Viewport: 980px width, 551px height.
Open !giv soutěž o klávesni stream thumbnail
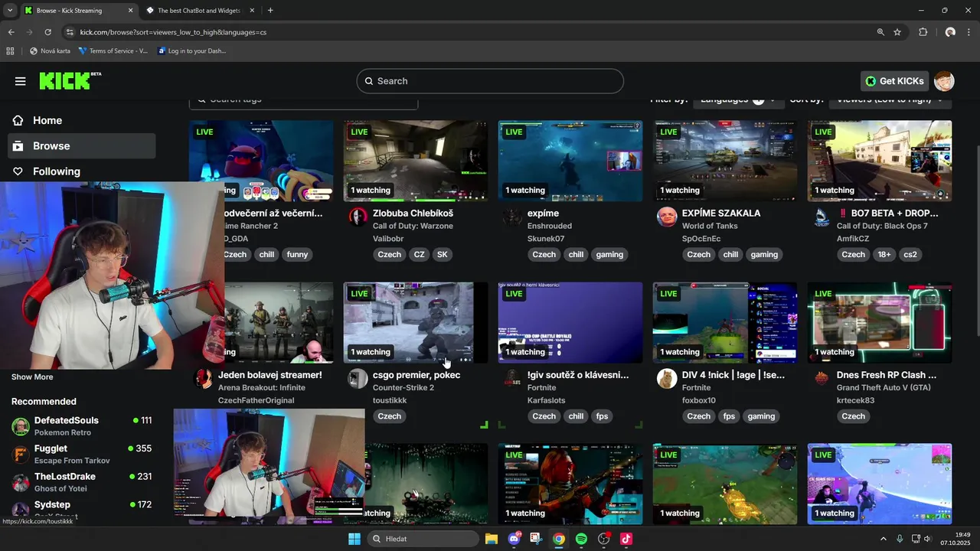pyautogui.click(x=570, y=322)
